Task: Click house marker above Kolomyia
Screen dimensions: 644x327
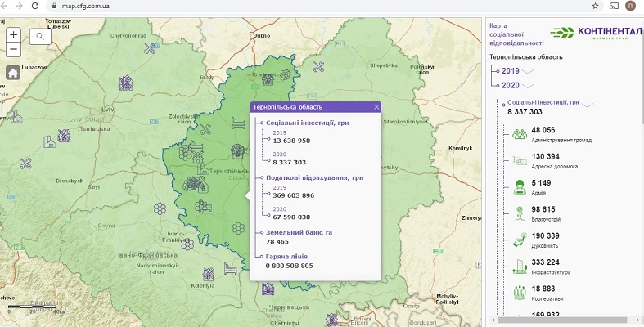Action: tap(209, 274)
